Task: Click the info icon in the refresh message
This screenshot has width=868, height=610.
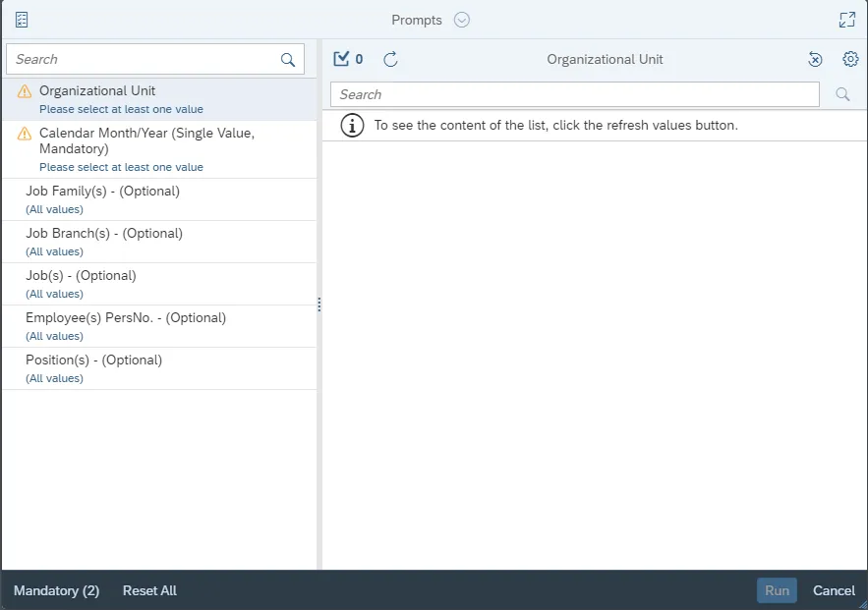Action: 350,126
